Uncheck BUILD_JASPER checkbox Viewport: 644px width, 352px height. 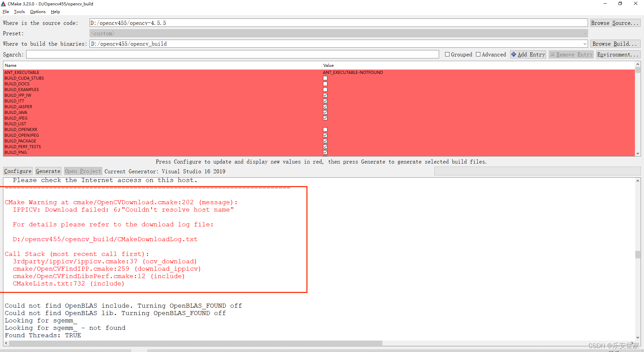325,107
